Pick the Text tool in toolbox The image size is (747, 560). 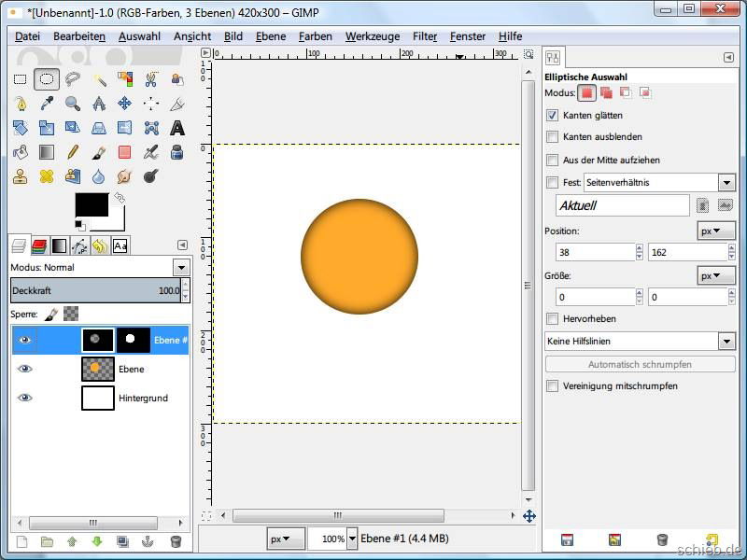tap(176, 128)
